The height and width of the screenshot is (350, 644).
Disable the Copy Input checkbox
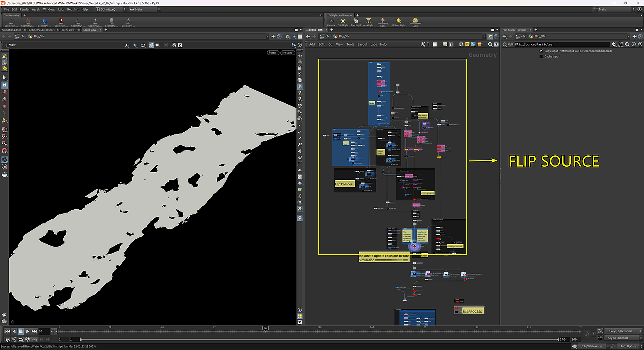pyautogui.click(x=541, y=50)
